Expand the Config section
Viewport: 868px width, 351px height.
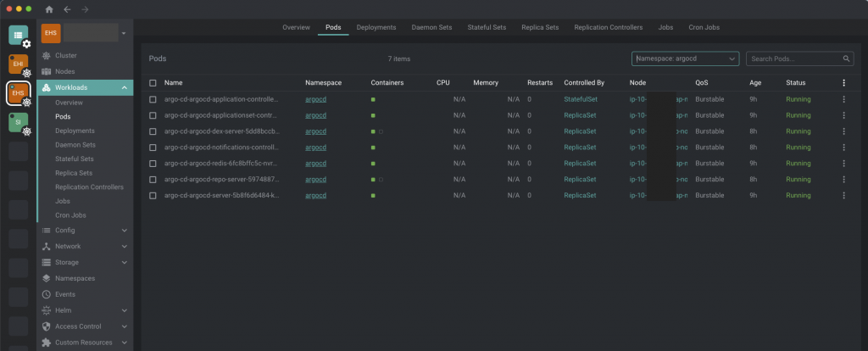click(124, 231)
